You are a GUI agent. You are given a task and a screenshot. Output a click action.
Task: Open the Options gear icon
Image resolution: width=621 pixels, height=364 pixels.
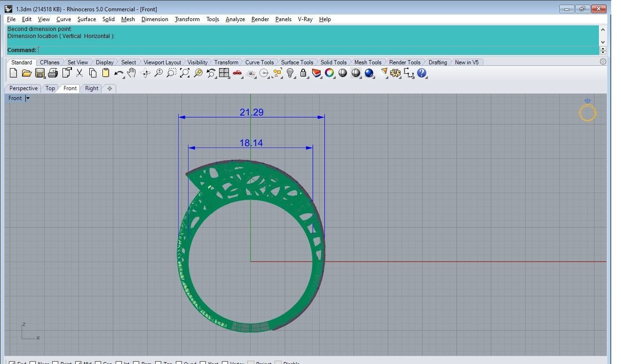[x=395, y=73]
